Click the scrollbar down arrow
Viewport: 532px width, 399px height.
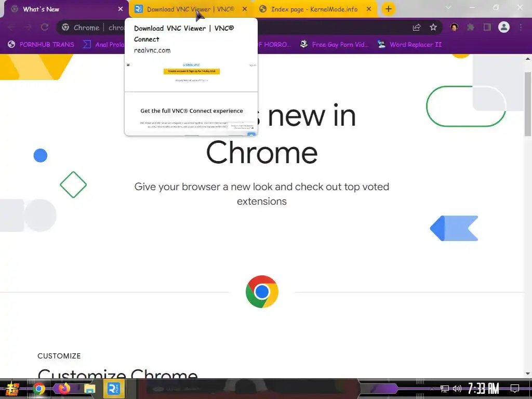(x=528, y=374)
